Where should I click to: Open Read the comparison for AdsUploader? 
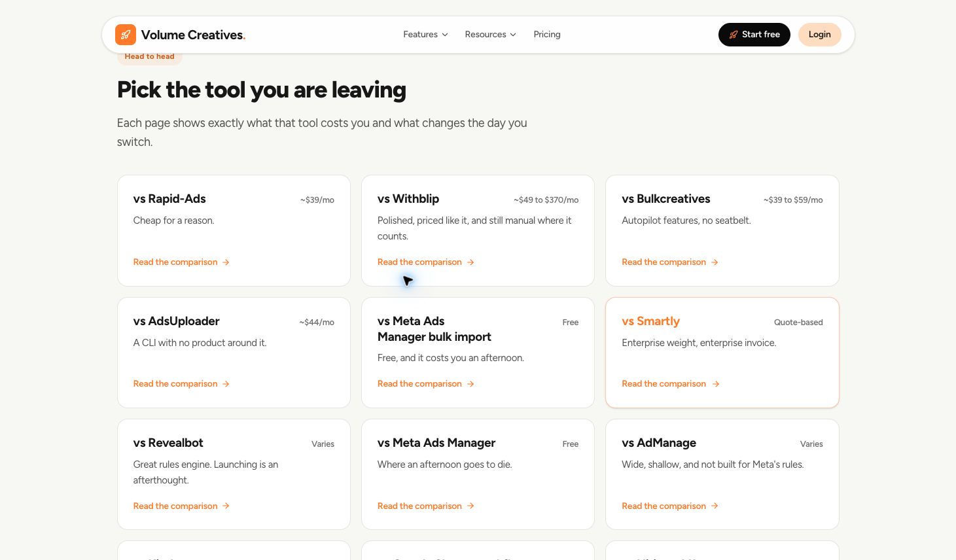pos(181,384)
